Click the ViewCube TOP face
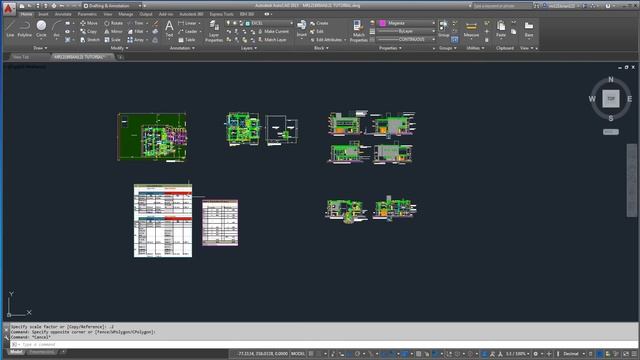This screenshot has height=360, width=640. [x=611, y=99]
